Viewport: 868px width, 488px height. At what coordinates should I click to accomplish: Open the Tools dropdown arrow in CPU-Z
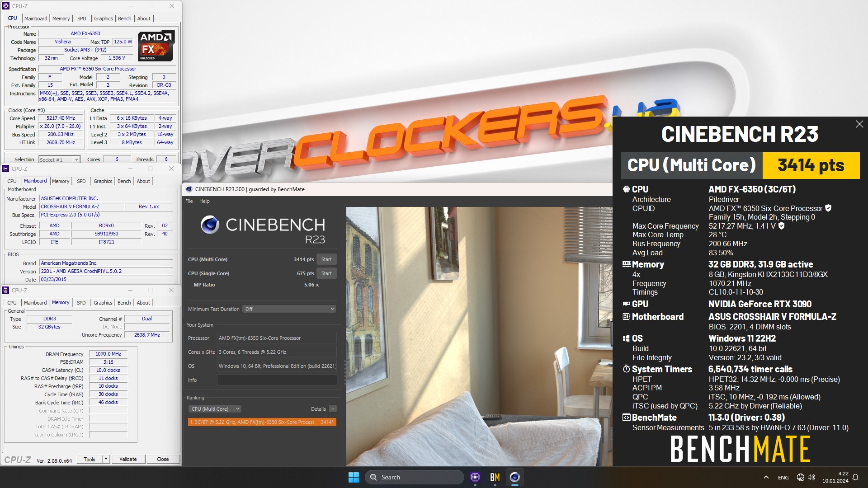click(106, 459)
